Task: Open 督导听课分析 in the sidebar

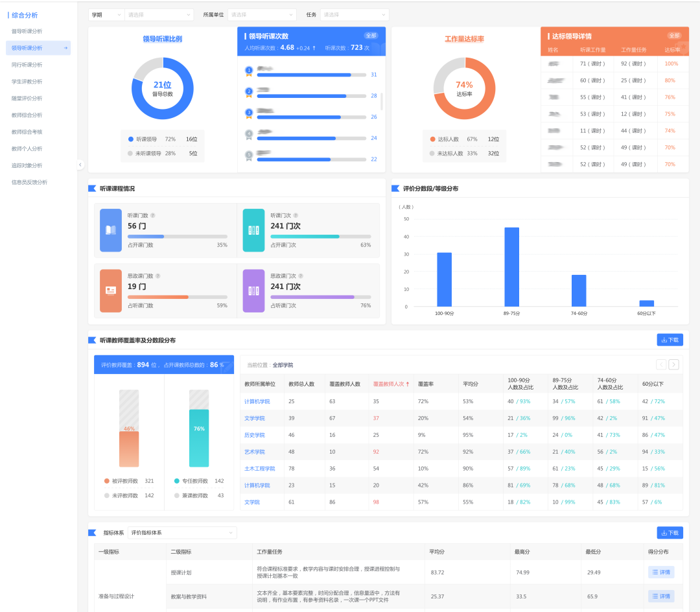Action: coord(27,31)
